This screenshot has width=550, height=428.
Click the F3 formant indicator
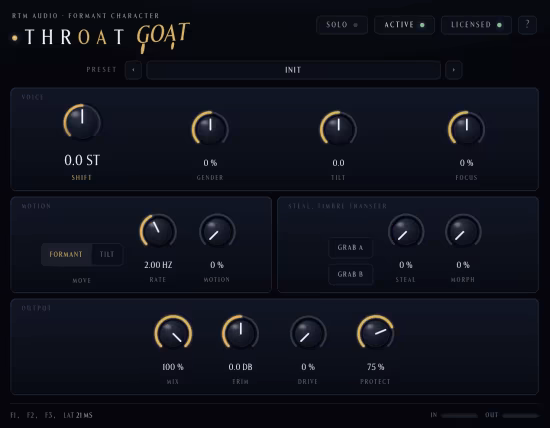(x=49, y=415)
